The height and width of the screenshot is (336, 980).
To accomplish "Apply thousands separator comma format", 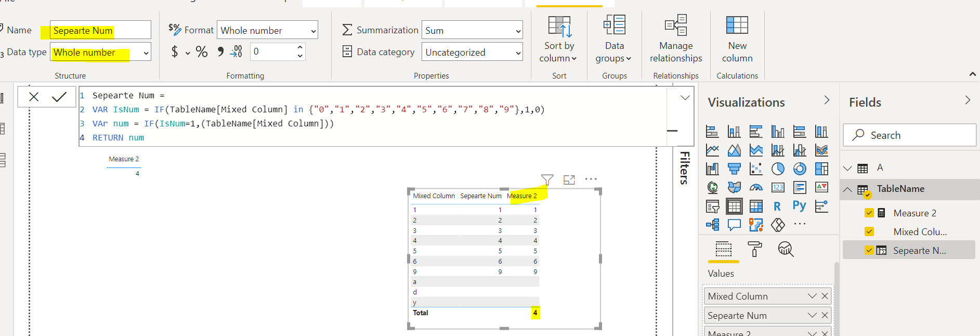I will coord(220,51).
